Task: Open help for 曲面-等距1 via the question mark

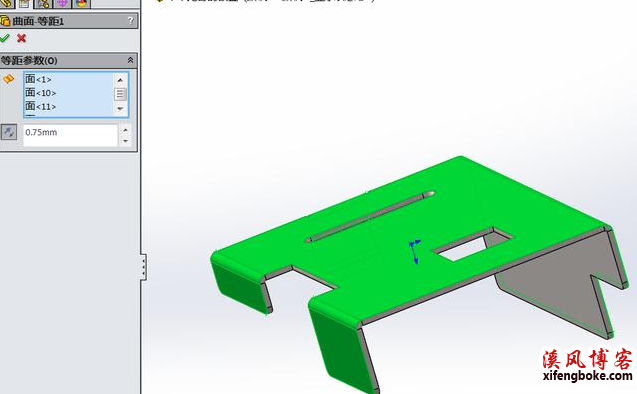Action: click(130, 20)
